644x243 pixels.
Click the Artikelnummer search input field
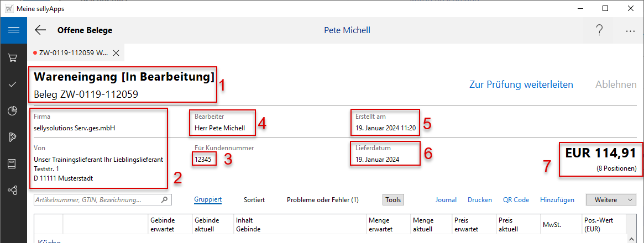click(97, 199)
